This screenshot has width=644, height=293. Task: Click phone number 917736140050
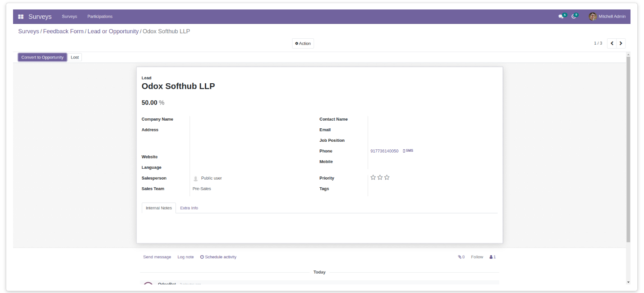[384, 151]
